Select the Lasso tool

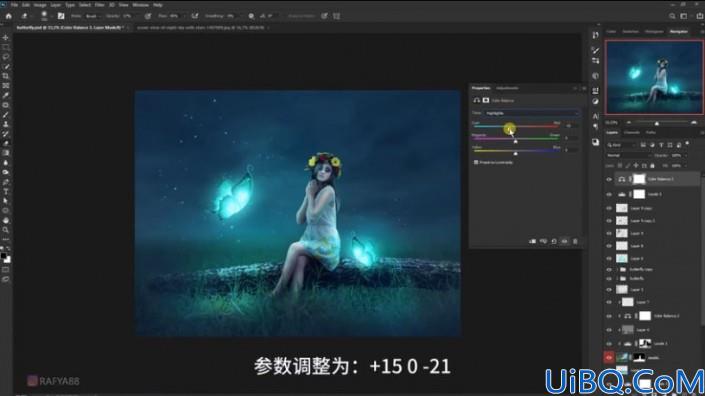tap(5, 57)
